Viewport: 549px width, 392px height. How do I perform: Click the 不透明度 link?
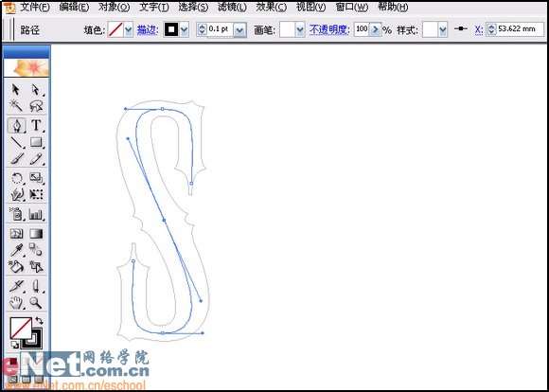[x=329, y=30]
